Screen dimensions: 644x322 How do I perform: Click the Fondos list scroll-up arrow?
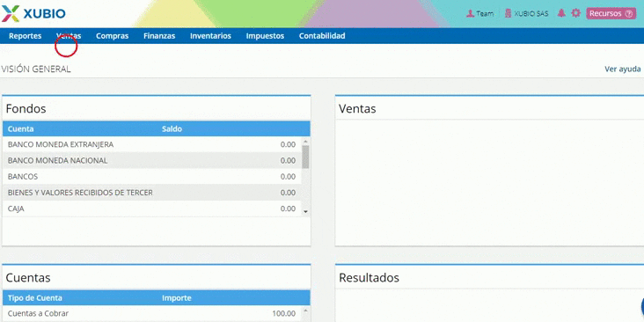pos(305,141)
